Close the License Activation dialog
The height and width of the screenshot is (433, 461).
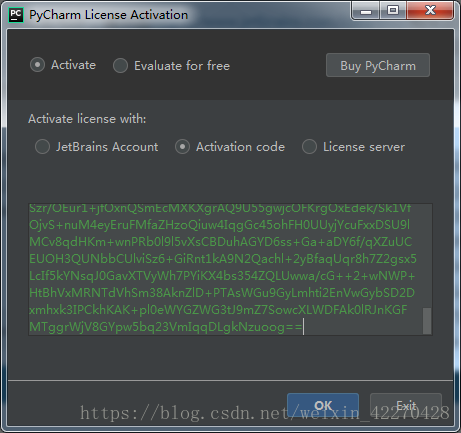click(430, 11)
